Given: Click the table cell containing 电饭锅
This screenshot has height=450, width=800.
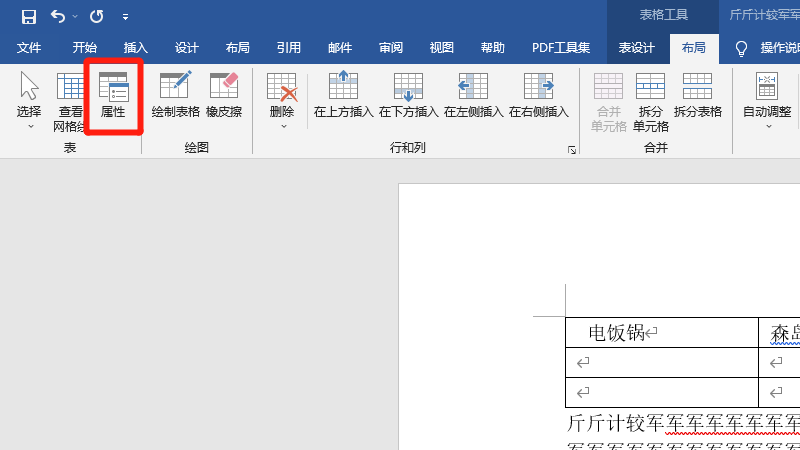Looking at the screenshot, I should pos(661,333).
